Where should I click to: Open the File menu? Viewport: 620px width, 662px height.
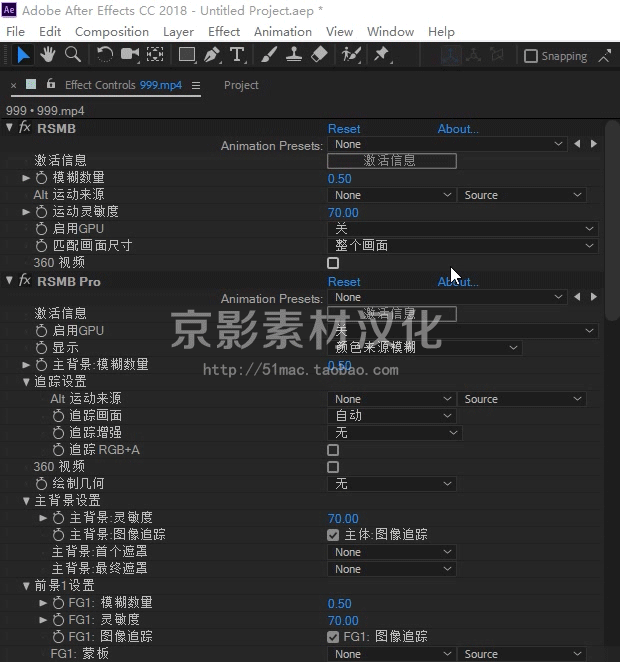pos(15,32)
